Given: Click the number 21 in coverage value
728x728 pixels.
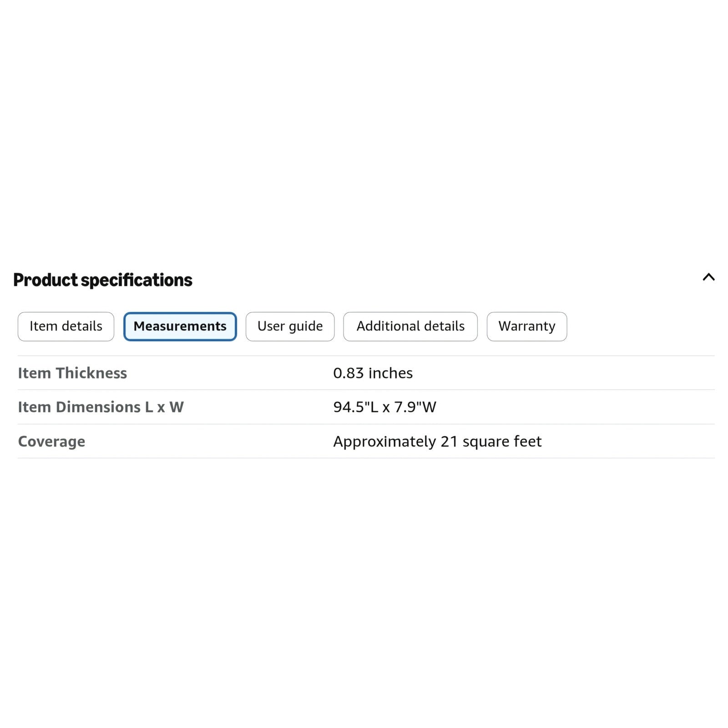Looking at the screenshot, I should point(449,441).
